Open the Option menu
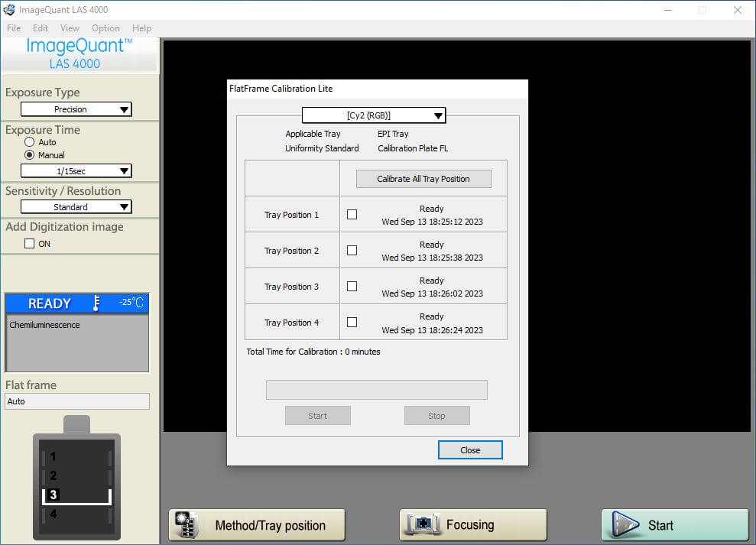756x545 pixels. (105, 28)
